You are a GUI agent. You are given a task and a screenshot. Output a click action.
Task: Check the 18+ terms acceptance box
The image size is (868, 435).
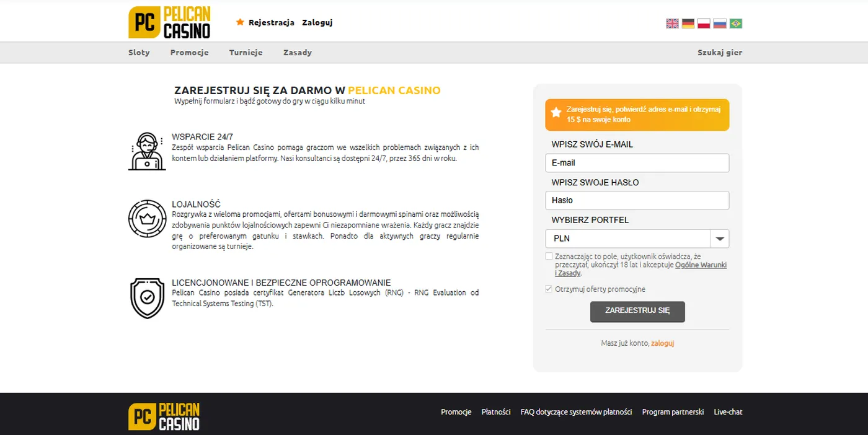pyautogui.click(x=549, y=255)
